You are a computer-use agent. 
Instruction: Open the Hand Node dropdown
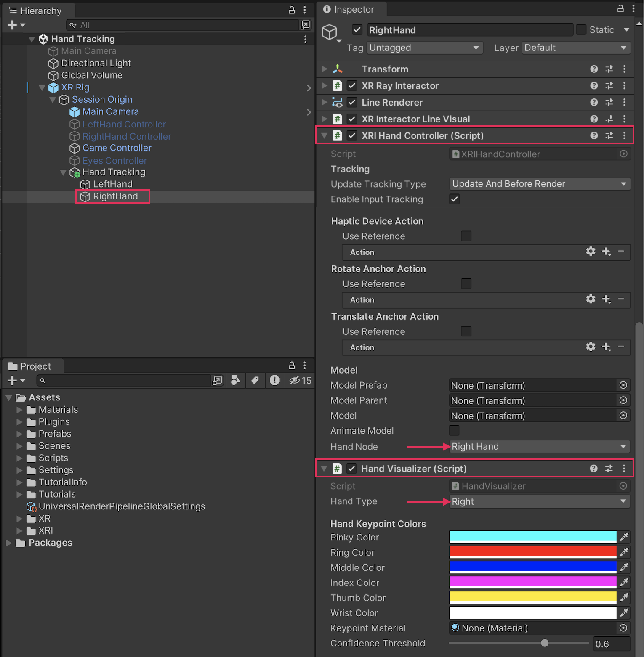(x=539, y=447)
